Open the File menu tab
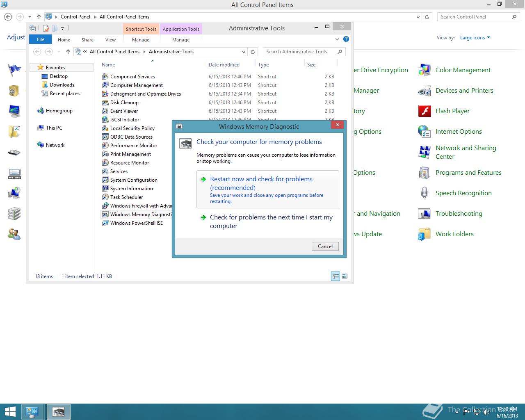 [x=41, y=39]
